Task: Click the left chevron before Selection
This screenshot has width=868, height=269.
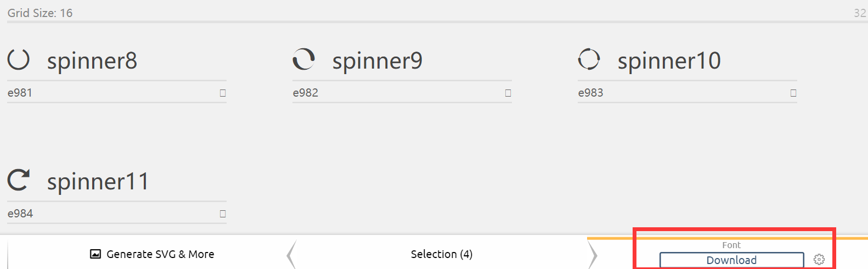Action: [291, 254]
